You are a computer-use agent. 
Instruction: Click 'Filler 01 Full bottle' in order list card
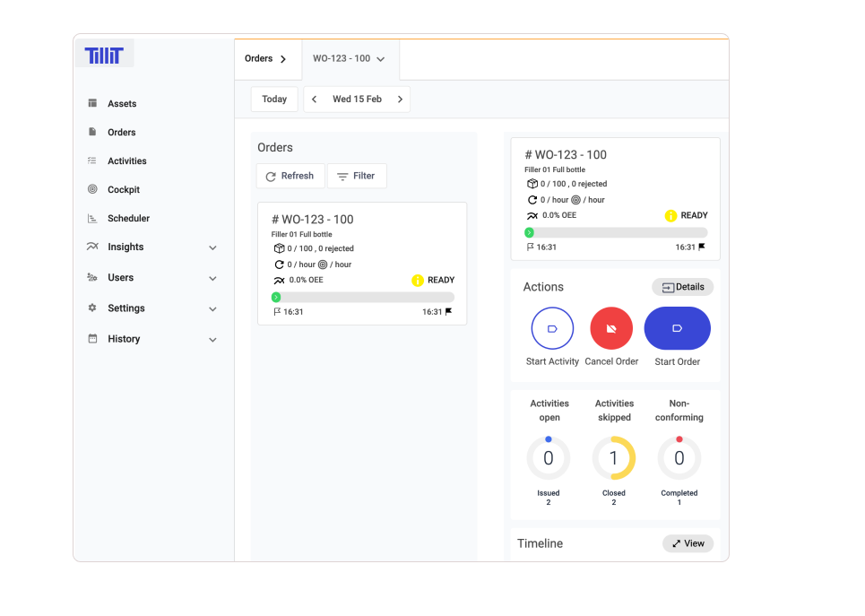(x=302, y=234)
